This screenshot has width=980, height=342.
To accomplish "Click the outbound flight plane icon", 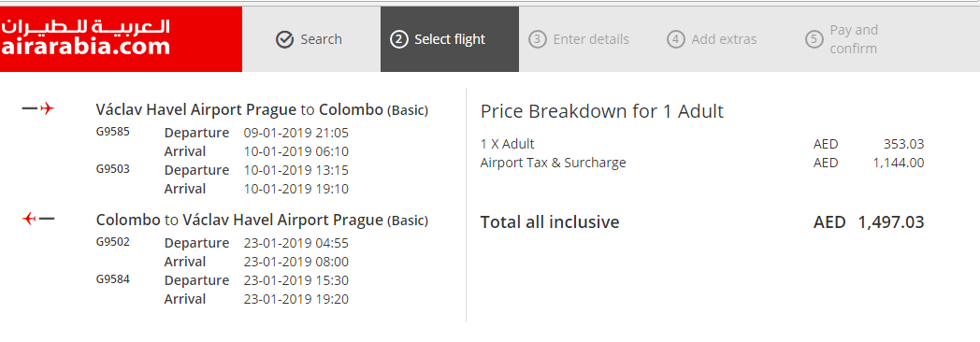I will [38, 109].
